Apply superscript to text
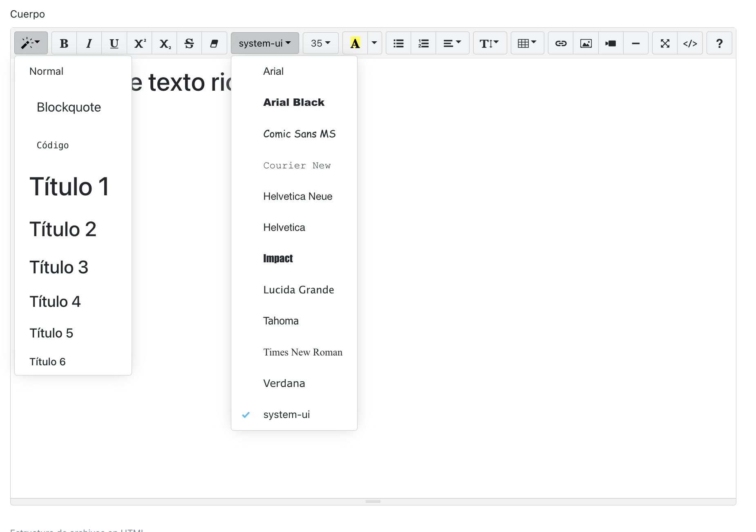Viewport: 756px width, 532px height. 139,43
